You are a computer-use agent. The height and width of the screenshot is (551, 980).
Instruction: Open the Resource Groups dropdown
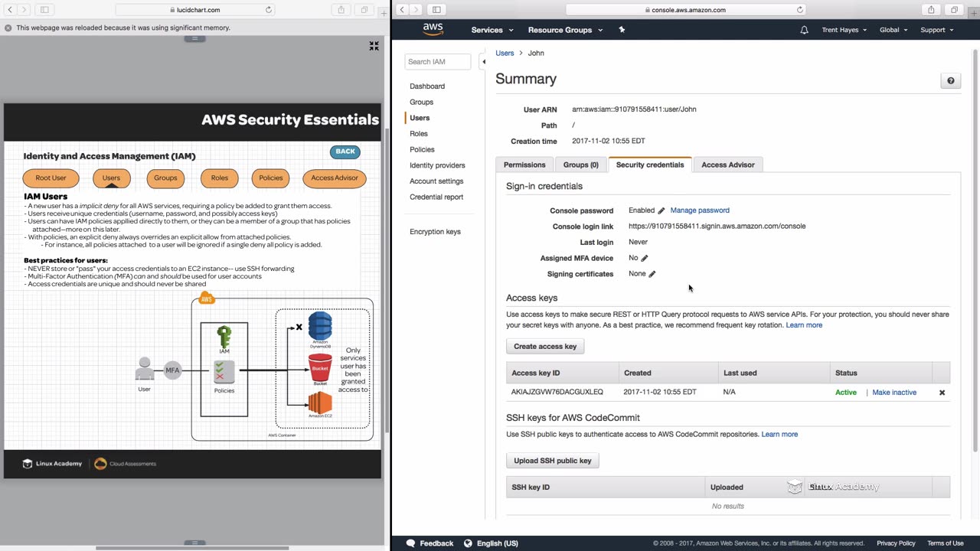click(565, 30)
